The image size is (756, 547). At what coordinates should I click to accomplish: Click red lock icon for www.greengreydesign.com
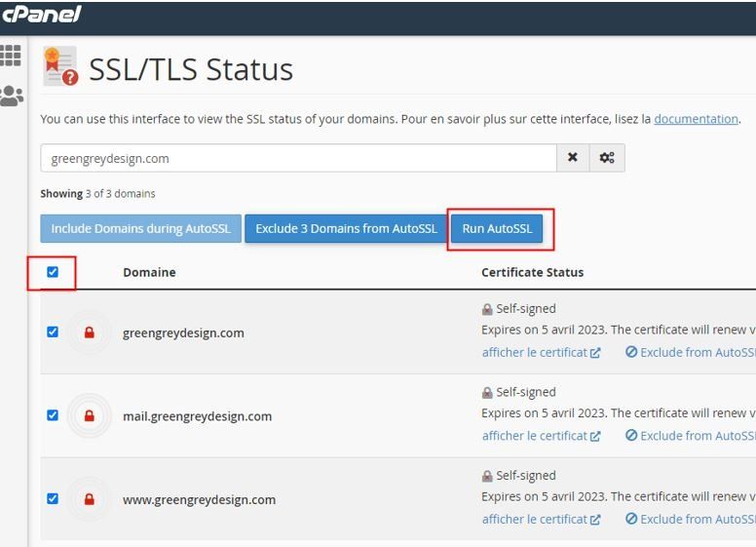(x=90, y=499)
